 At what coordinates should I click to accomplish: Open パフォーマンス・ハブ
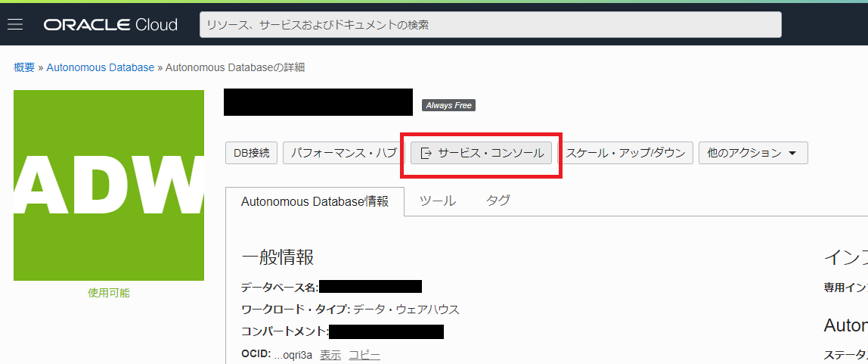[344, 153]
